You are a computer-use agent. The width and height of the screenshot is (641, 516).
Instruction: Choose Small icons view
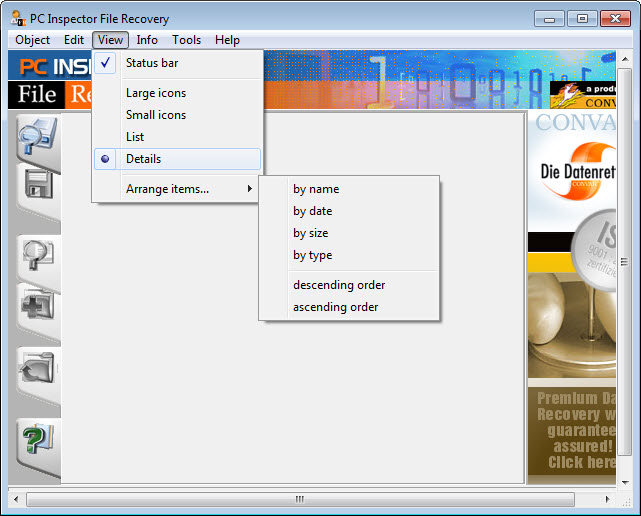(177, 115)
